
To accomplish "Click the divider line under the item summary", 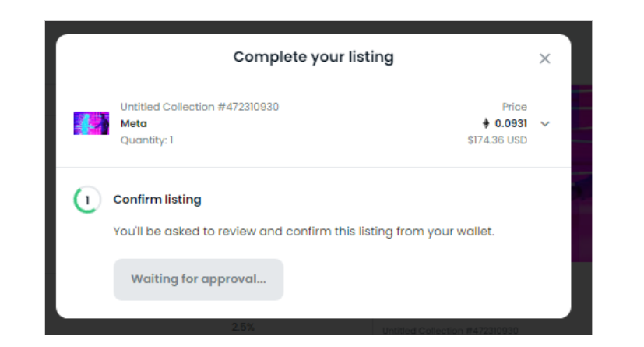I will pos(313,168).
